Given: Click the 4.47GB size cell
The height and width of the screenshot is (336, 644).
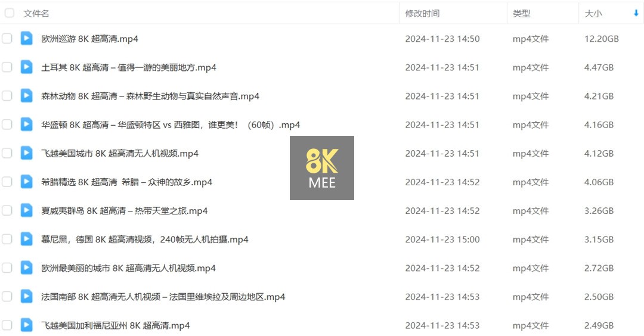Looking at the screenshot, I should pos(599,67).
